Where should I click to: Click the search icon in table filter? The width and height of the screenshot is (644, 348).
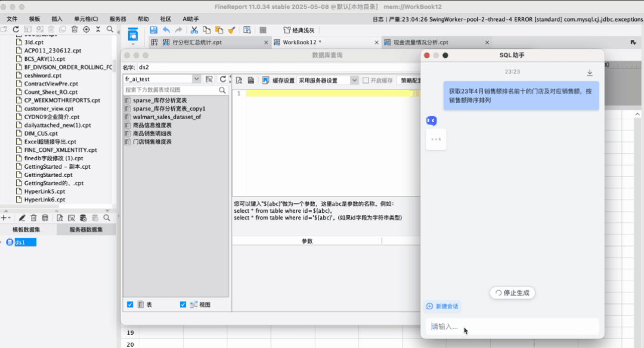click(222, 90)
